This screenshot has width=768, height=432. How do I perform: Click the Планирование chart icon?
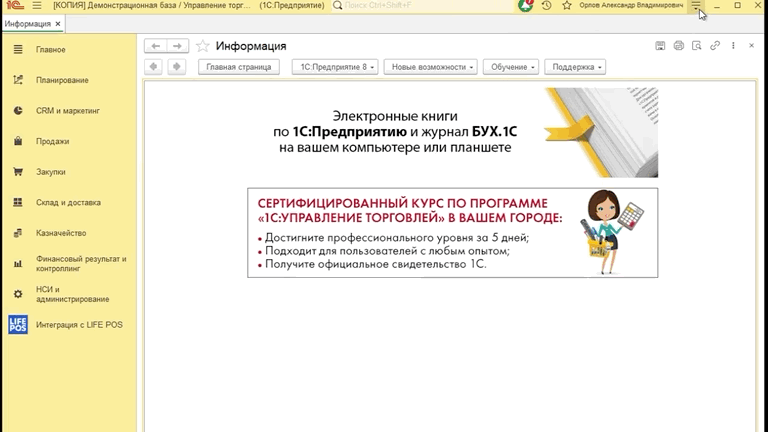pyautogui.click(x=18, y=80)
